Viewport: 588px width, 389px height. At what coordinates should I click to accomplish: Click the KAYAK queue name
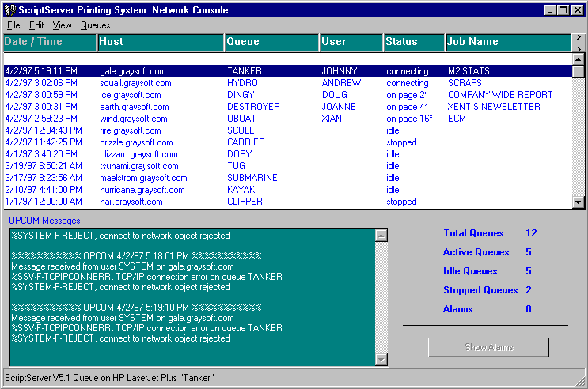tap(241, 190)
